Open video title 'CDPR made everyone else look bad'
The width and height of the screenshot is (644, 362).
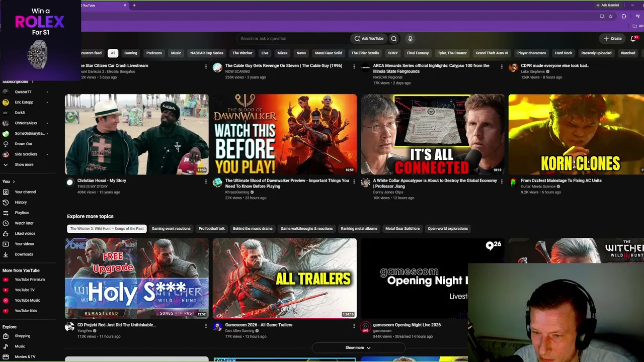pyautogui.click(x=555, y=66)
